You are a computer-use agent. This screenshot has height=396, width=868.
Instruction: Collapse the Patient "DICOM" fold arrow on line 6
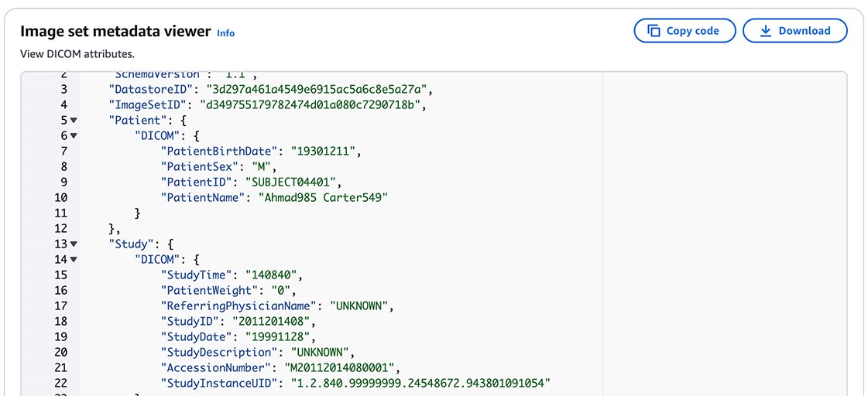74,135
